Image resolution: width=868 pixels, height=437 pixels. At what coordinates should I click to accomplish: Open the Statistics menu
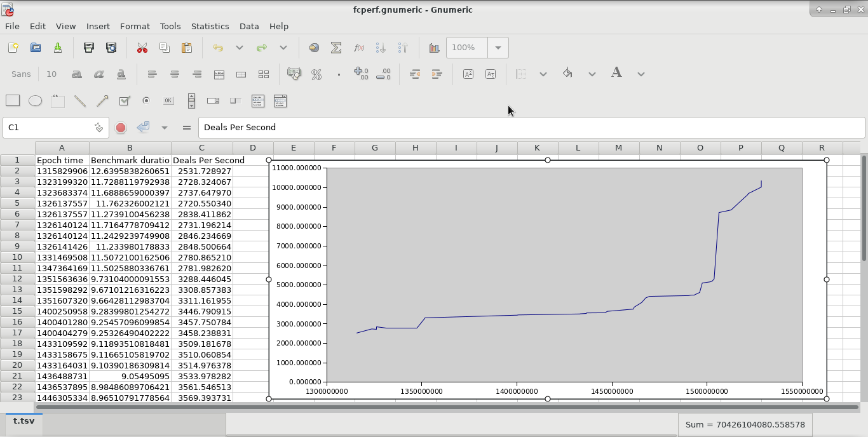(x=210, y=26)
